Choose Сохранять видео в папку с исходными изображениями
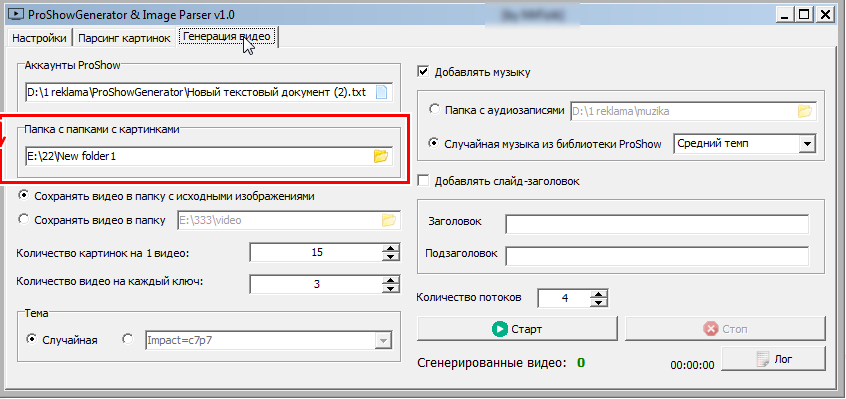Screen dimensions: 846x399 point(23,196)
